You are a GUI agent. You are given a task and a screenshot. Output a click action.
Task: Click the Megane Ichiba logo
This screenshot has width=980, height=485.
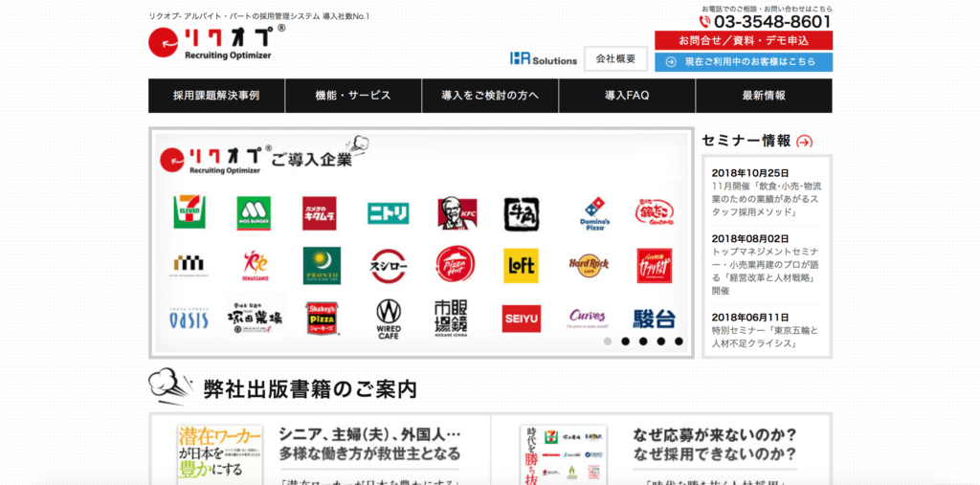[452, 319]
